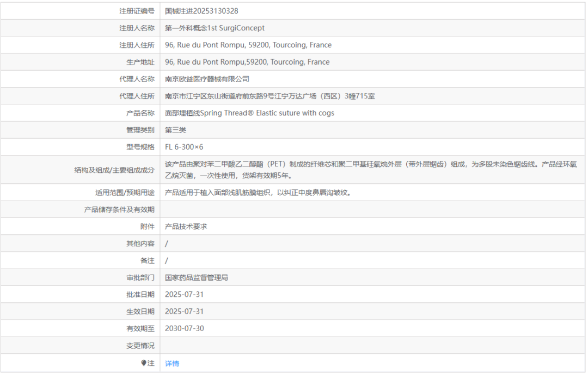Image resolution: width=588 pixels, height=373 pixels.
Task: Select effective date value in 生效日期 row
Action: pyautogui.click(x=184, y=312)
